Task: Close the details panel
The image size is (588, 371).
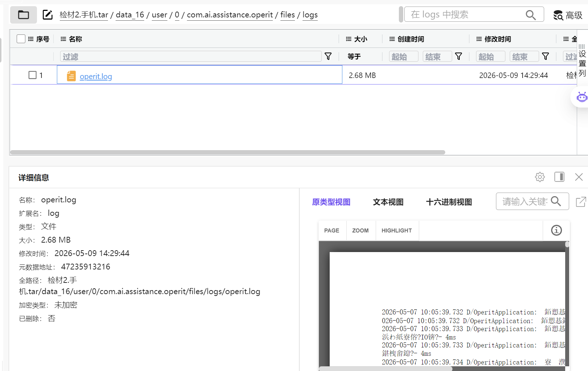Action: (x=579, y=177)
